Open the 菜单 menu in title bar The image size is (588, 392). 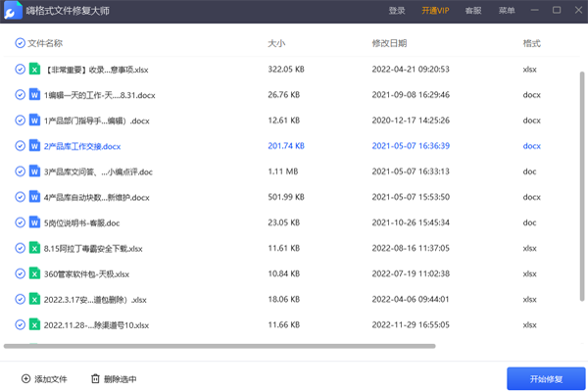[506, 11]
